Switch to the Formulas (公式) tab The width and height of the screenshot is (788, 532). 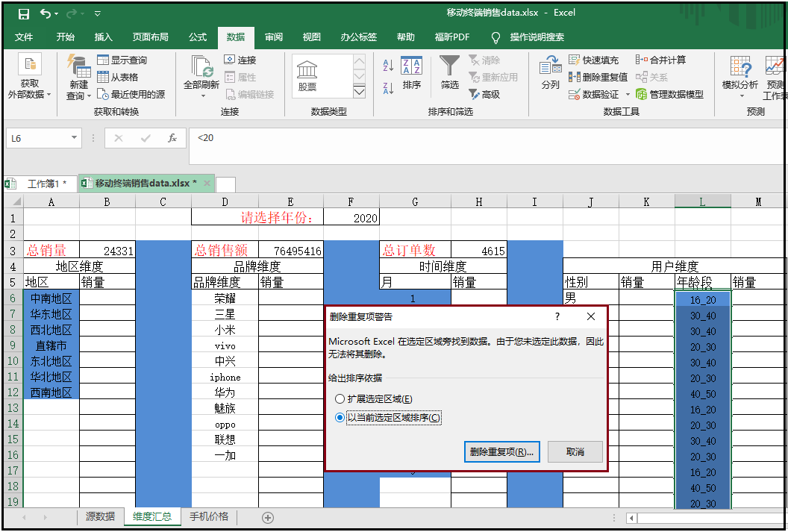pyautogui.click(x=198, y=37)
